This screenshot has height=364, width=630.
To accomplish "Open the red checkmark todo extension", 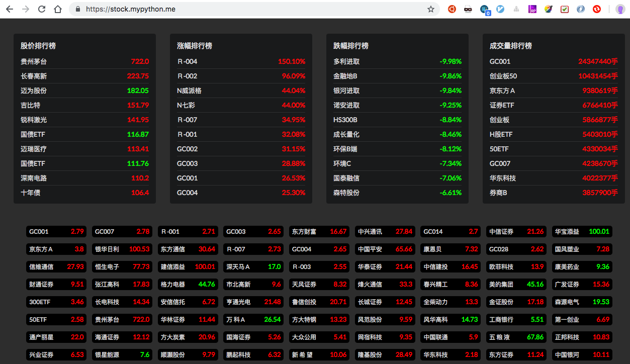I will click(565, 9).
